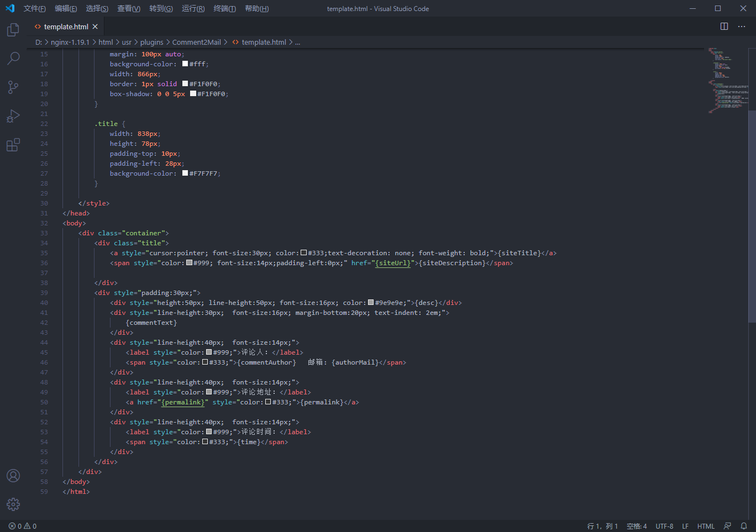Click the closing </html> tag on line 59

[x=76, y=492]
